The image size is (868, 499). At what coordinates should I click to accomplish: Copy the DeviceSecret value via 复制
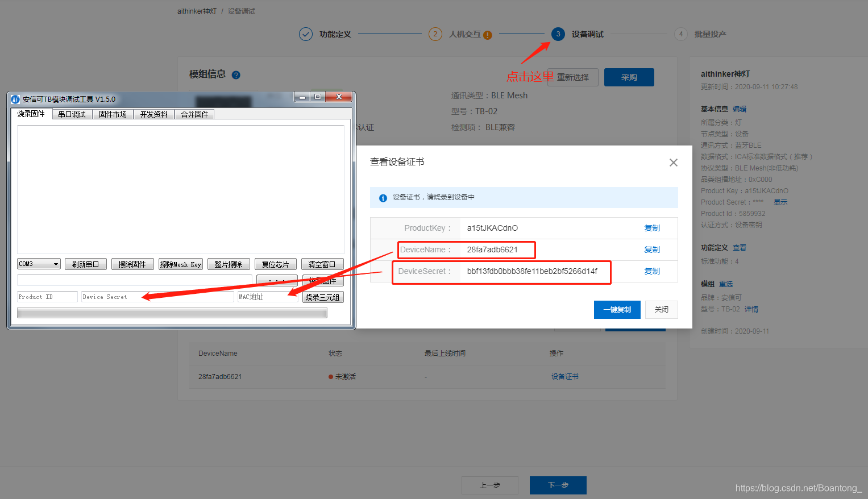point(652,271)
